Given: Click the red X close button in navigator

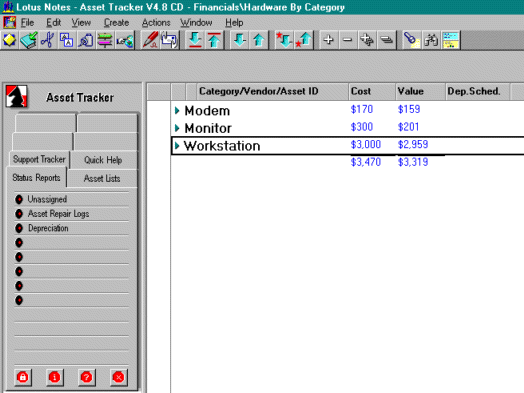Looking at the screenshot, I should click(x=118, y=377).
